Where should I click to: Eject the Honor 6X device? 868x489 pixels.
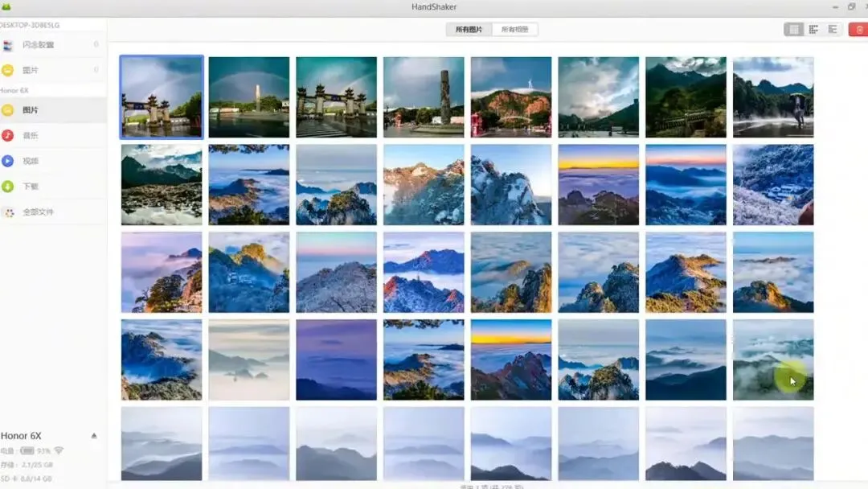(x=94, y=436)
